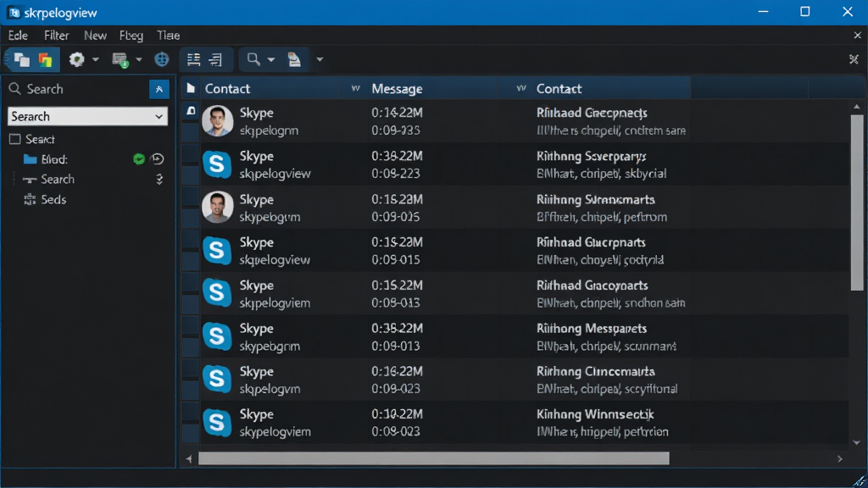Image resolution: width=868 pixels, height=488 pixels.
Task: Open first Contact column filter arrow
Action: (355, 88)
